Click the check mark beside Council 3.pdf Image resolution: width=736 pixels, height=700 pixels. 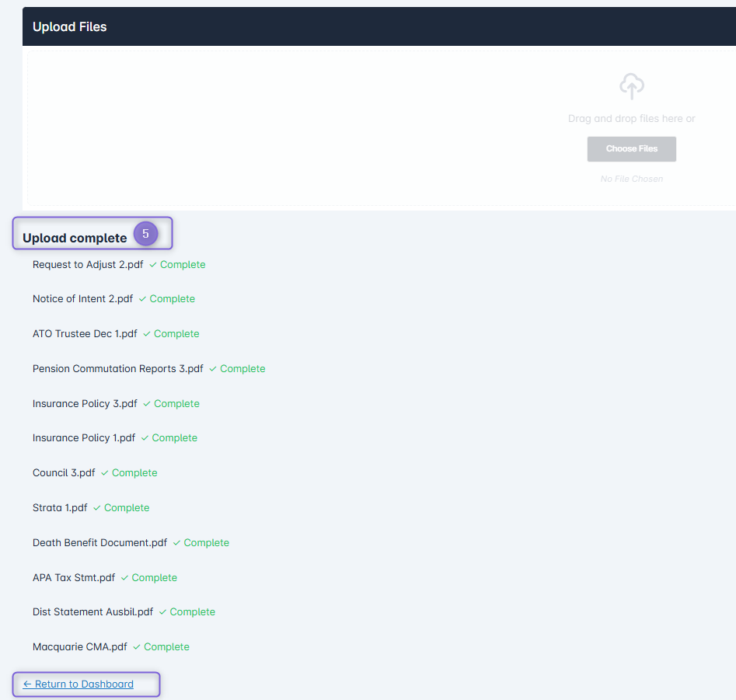click(x=104, y=473)
